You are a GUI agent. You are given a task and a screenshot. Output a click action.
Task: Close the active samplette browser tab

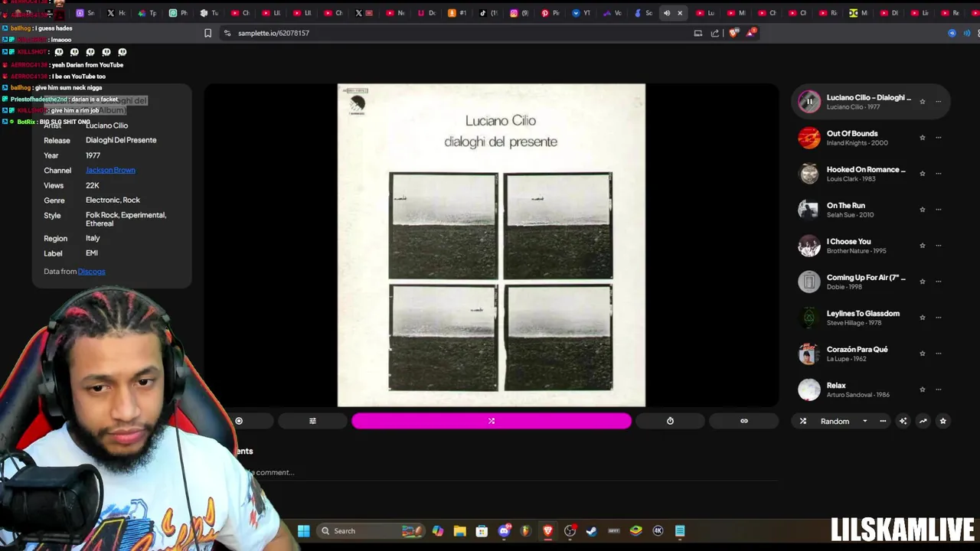coord(680,13)
